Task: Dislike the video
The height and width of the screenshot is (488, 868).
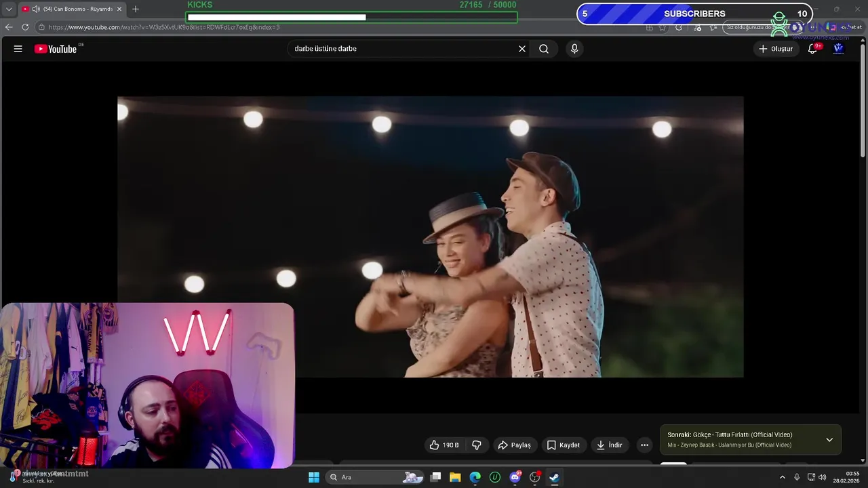Action: (x=477, y=445)
